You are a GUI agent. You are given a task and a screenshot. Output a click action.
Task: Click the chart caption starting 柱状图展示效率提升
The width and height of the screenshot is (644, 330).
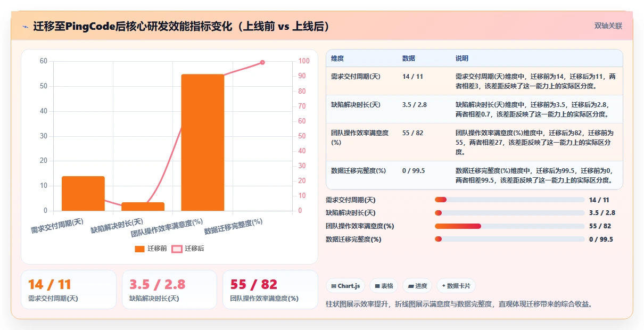pos(459,304)
